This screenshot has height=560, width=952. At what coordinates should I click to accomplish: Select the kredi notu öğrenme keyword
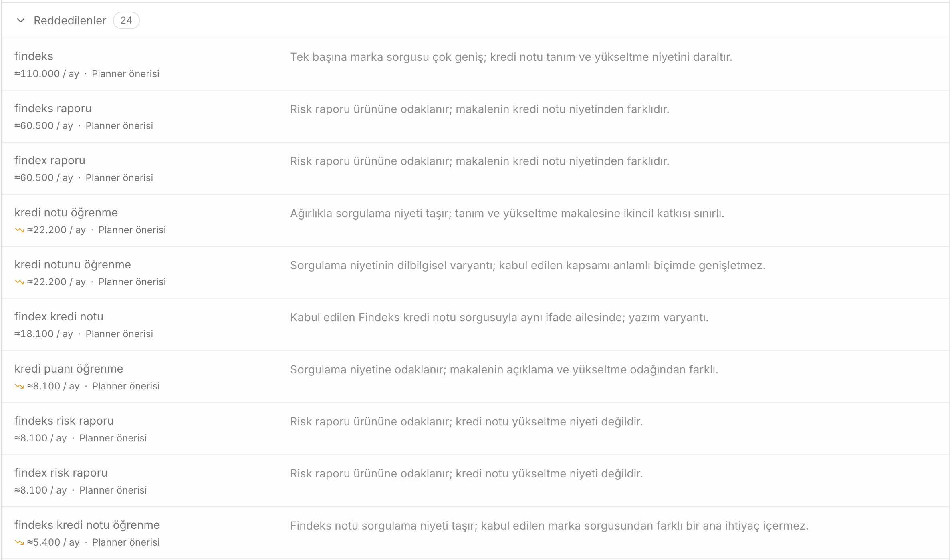coord(66,212)
